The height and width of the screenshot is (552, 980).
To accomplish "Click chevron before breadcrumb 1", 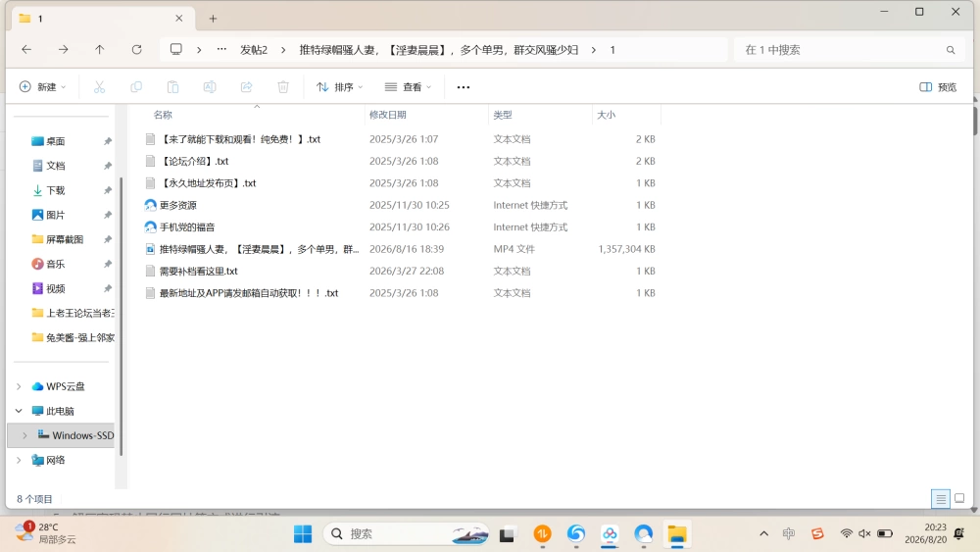I will pos(593,50).
